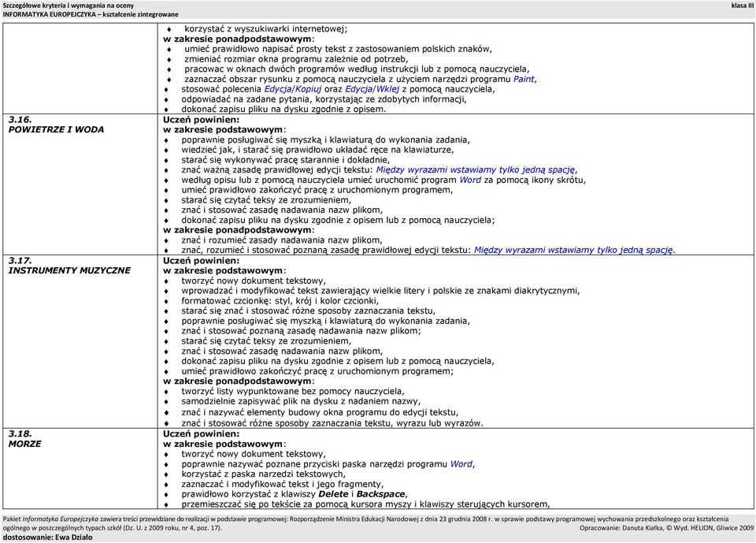Click the line 'korzystać z wyszukiwarki internetowej;'
The width and height of the screenshot is (756, 543).
click(x=265, y=28)
